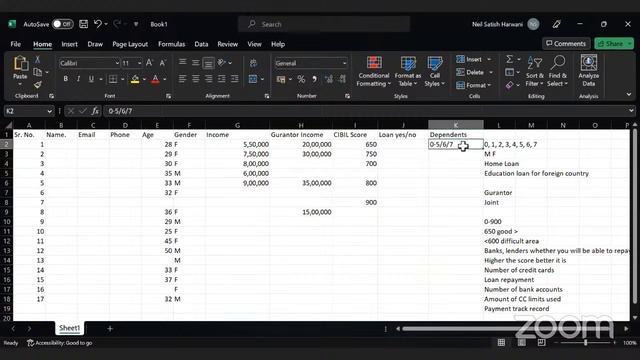Toggle Align Left for cell
This screenshot has height=360, width=640.
click(182, 79)
